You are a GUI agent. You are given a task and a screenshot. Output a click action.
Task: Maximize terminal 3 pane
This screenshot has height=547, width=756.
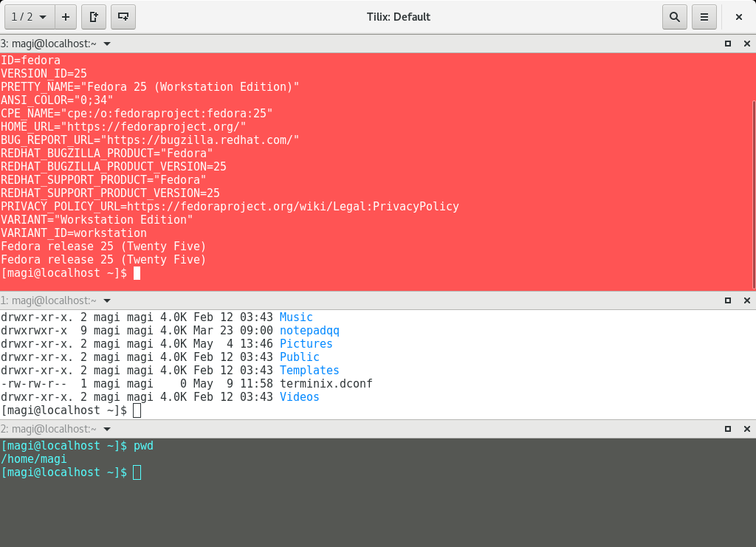(728, 44)
